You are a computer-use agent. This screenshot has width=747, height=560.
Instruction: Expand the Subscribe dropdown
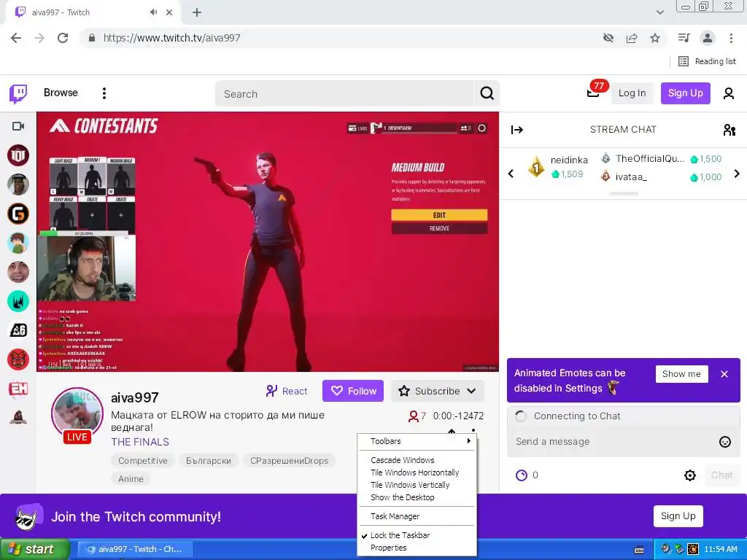click(x=438, y=391)
